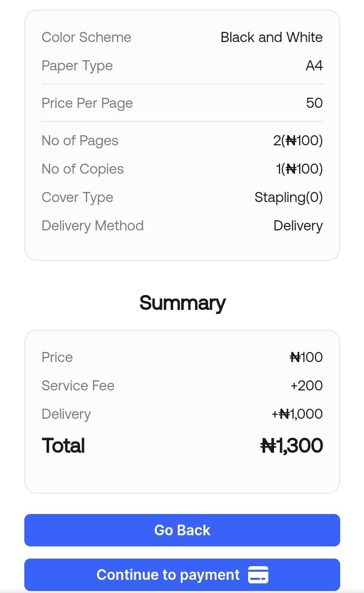Screen dimensions: 364x593
Task: Click the A4 paper type value
Action: pyautogui.click(x=314, y=66)
